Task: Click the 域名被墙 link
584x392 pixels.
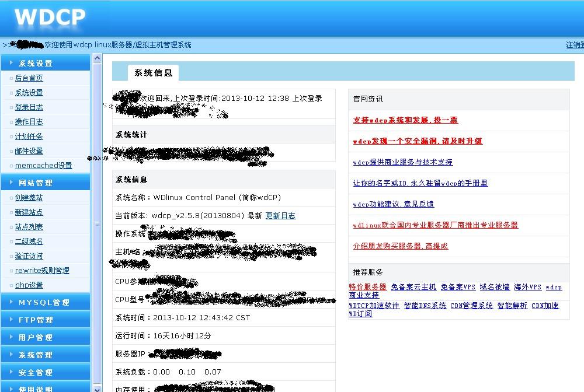Action: click(x=495, y=287)
